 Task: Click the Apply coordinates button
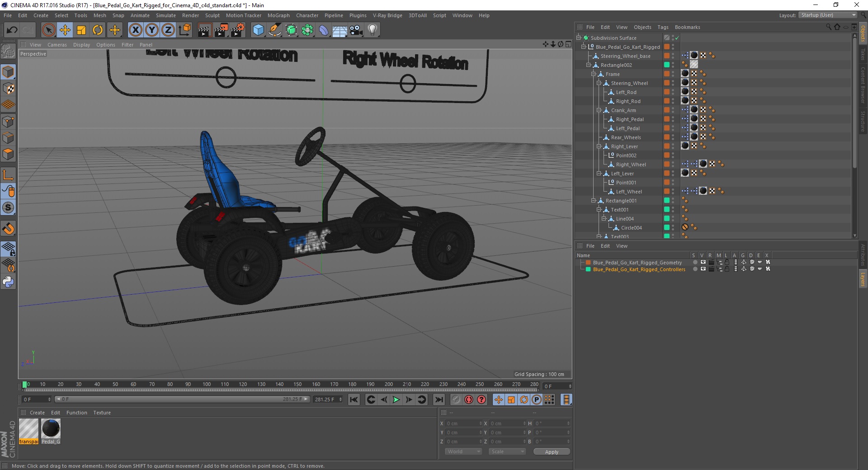552,451
